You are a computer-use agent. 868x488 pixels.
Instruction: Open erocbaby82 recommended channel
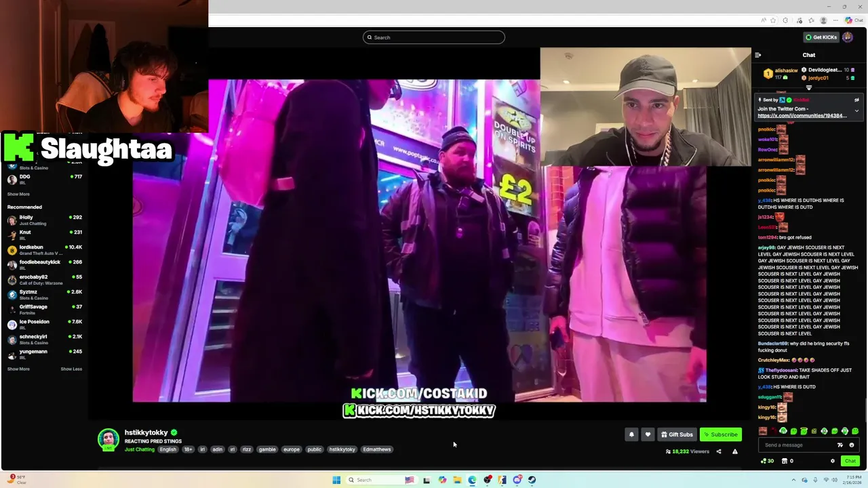44,279
